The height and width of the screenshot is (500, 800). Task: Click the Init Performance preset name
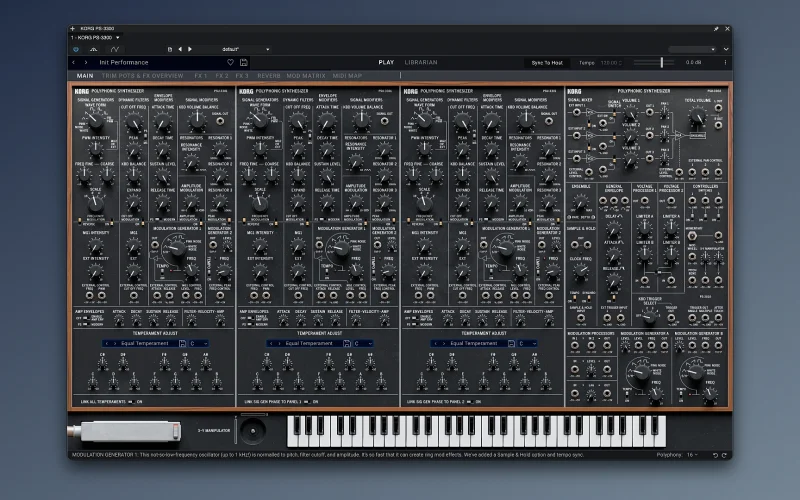pos(123,62)
